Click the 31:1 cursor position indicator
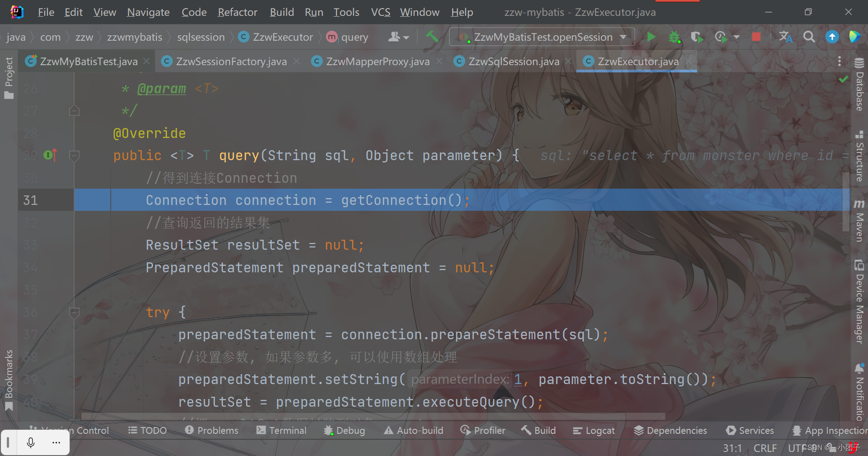Screen dimensions: 868x456 coord(732,448)
